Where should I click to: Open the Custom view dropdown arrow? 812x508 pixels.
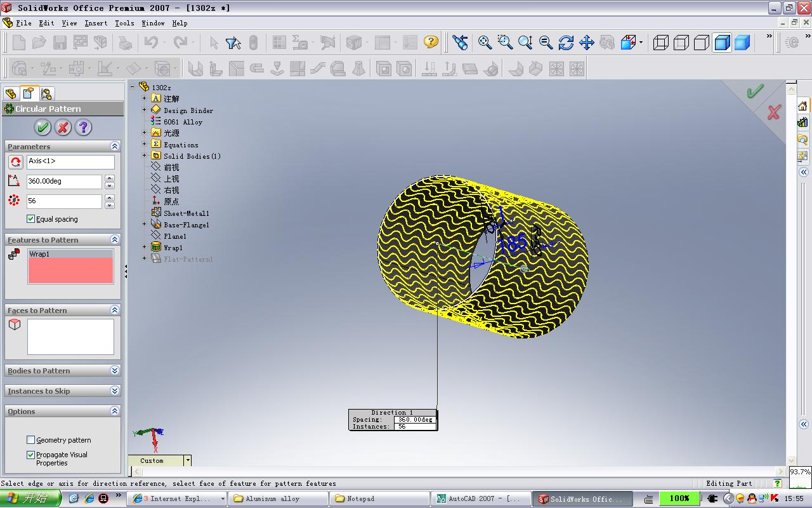click(x=187, y=460)
